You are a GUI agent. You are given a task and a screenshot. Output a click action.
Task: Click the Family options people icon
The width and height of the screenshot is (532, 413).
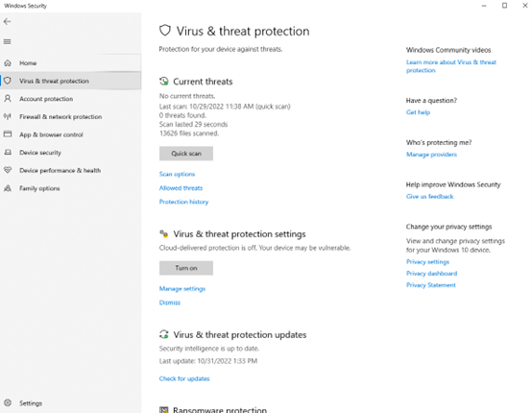[8, 188]
